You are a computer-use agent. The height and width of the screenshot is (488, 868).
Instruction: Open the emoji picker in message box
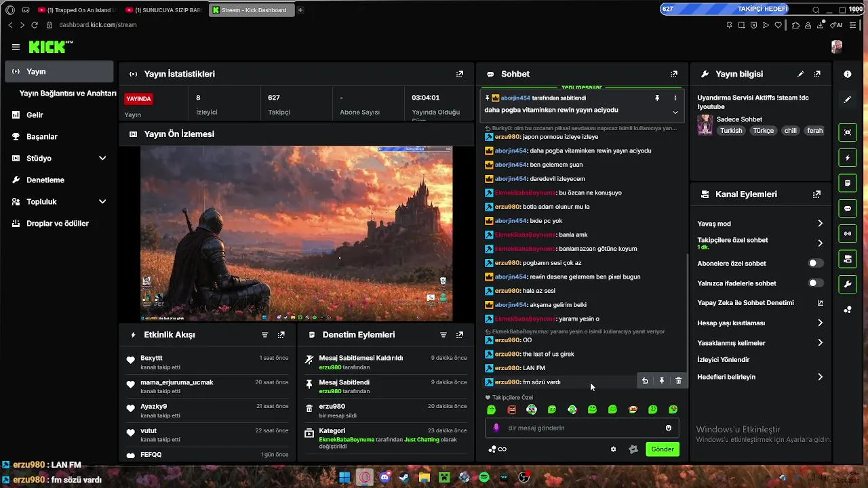[x=669, y=428]
